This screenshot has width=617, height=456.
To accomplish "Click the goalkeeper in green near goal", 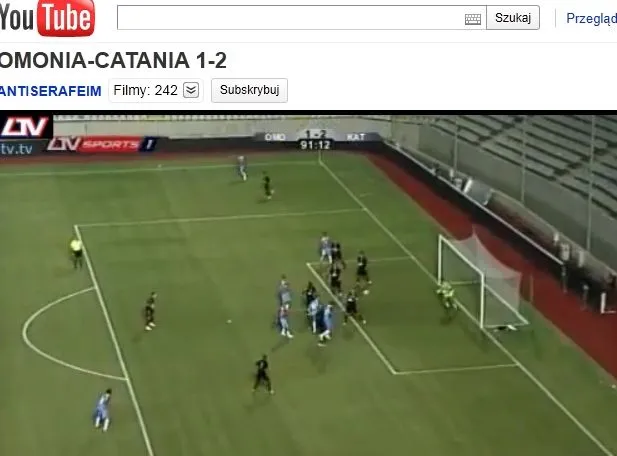I will tap(447, 297).
